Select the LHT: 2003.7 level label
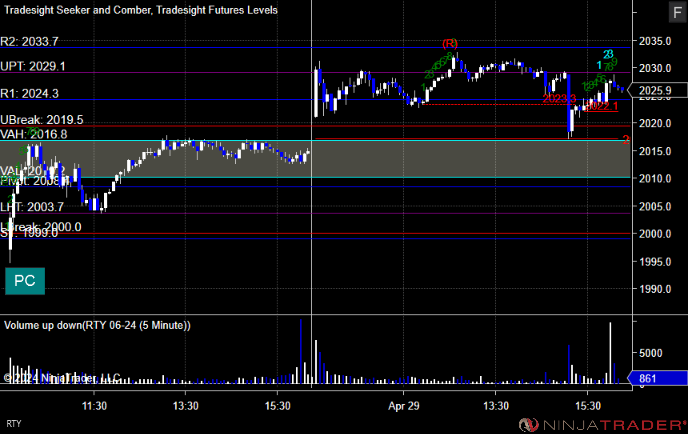The image size is (688, 434). pos(32,207)
